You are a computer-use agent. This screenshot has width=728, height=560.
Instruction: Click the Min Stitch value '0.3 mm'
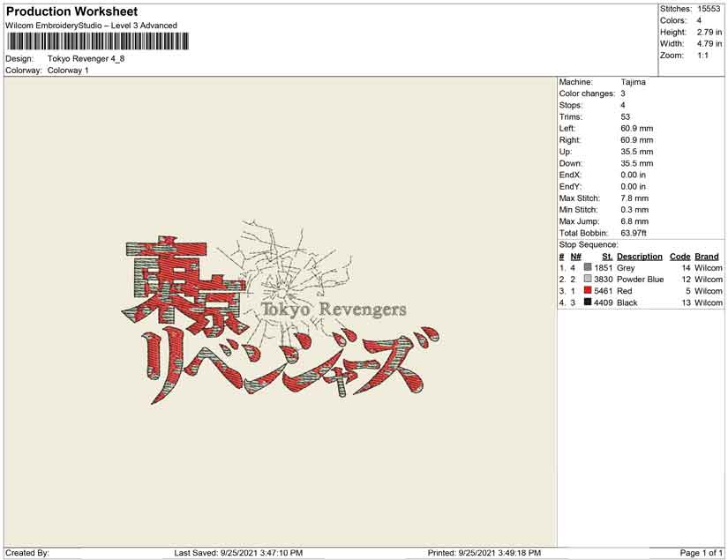(x=634, y=210)
